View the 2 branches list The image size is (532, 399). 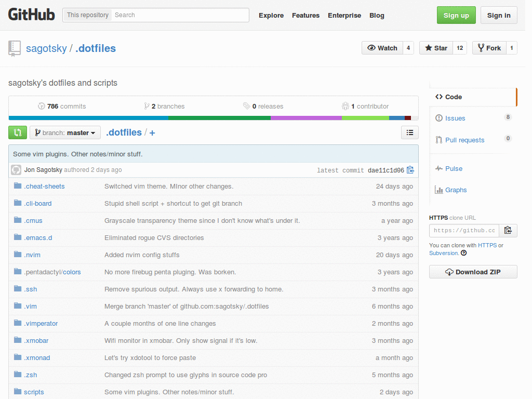[164, 106]
